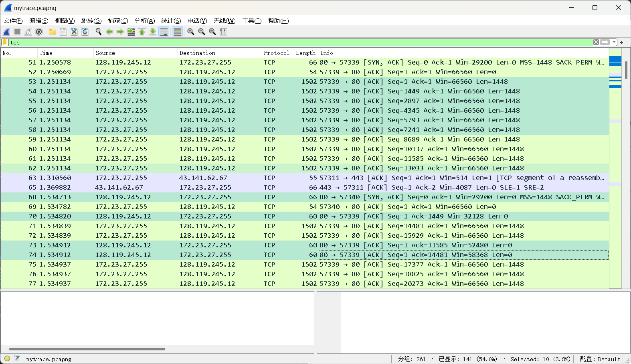
Task: Click the Find packet magnifier icon
Action: tap(99, 32)
